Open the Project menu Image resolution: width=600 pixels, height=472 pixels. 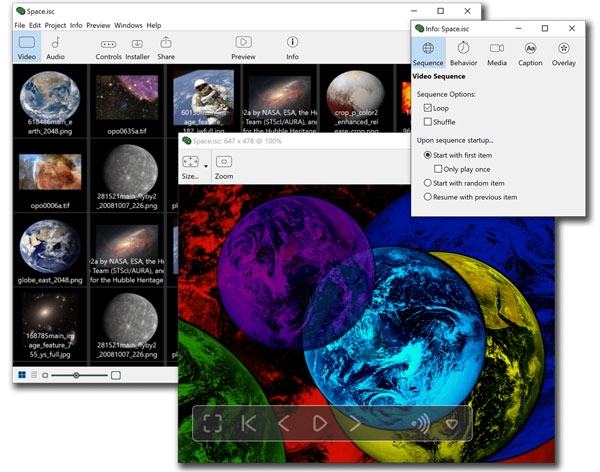click(x=55, y=25)
